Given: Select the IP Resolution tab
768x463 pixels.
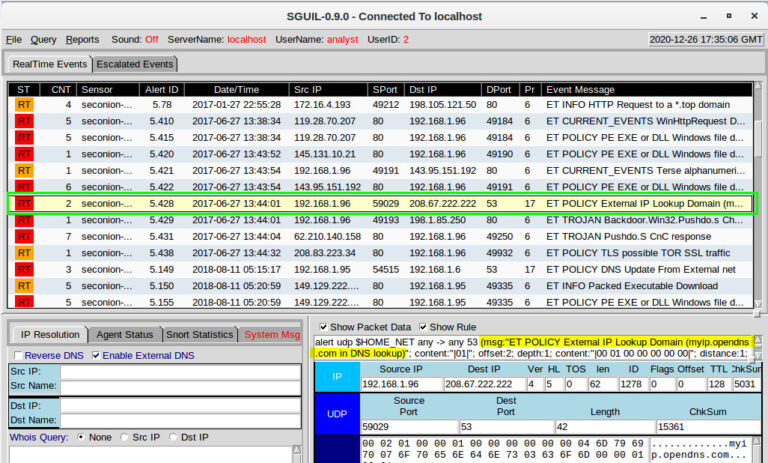Looking at the screenshot, I should point(49,335).
